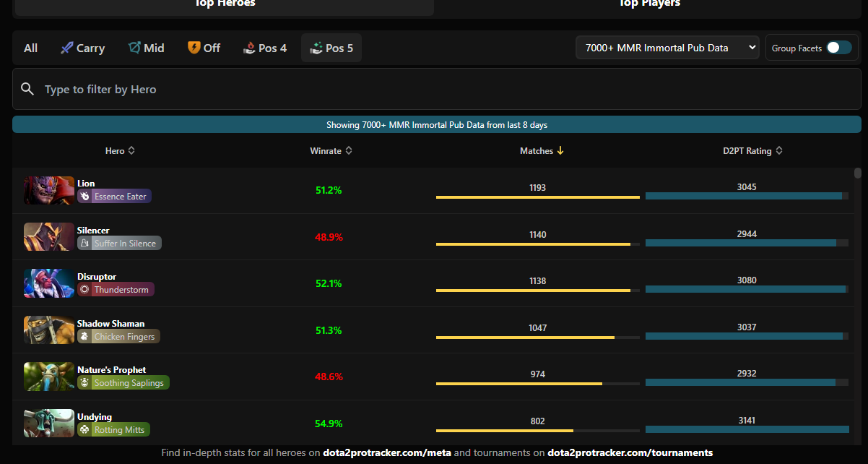Open the 7000+ MMR Immortal Pub Data dropdown

point(668,48)
